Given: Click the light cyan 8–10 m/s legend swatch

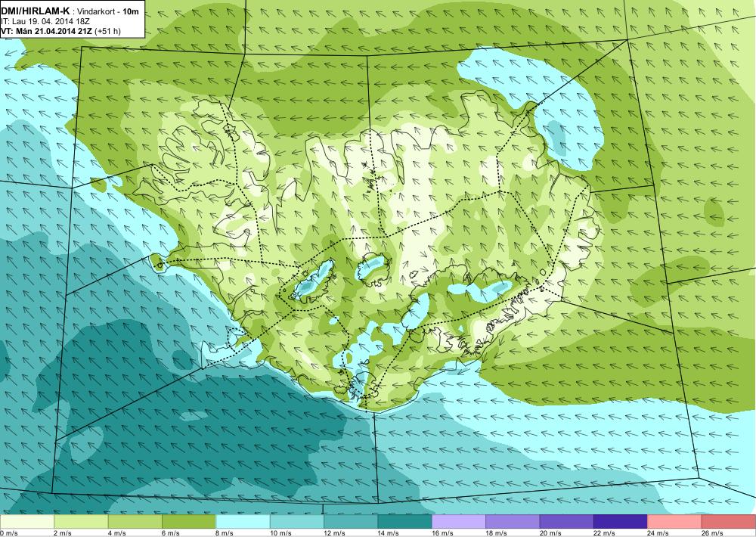Looking at the screenshot, I should click(243, 522).
